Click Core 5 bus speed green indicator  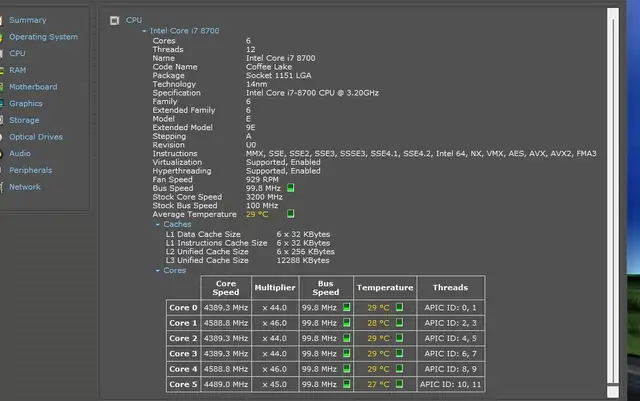347,384
